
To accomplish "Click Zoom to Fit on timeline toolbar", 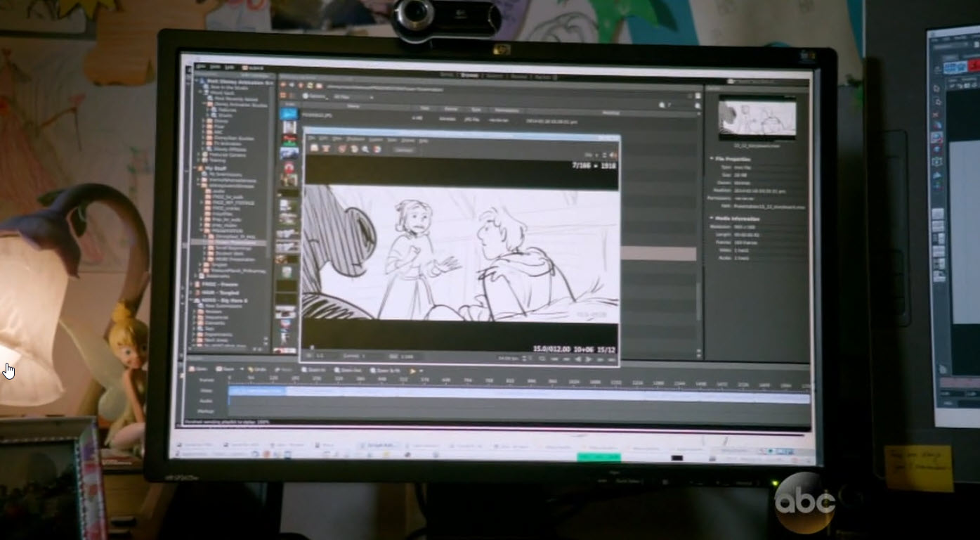I will point(385,371).
